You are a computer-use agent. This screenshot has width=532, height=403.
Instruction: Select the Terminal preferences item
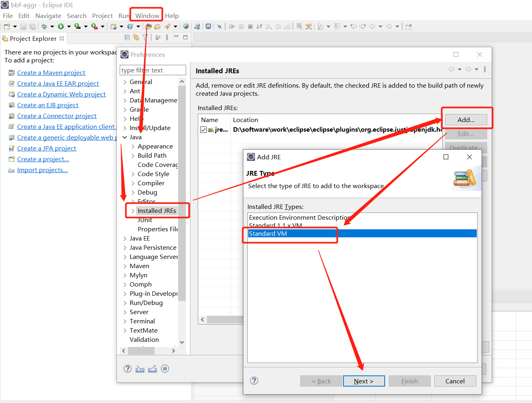(142, 321)
